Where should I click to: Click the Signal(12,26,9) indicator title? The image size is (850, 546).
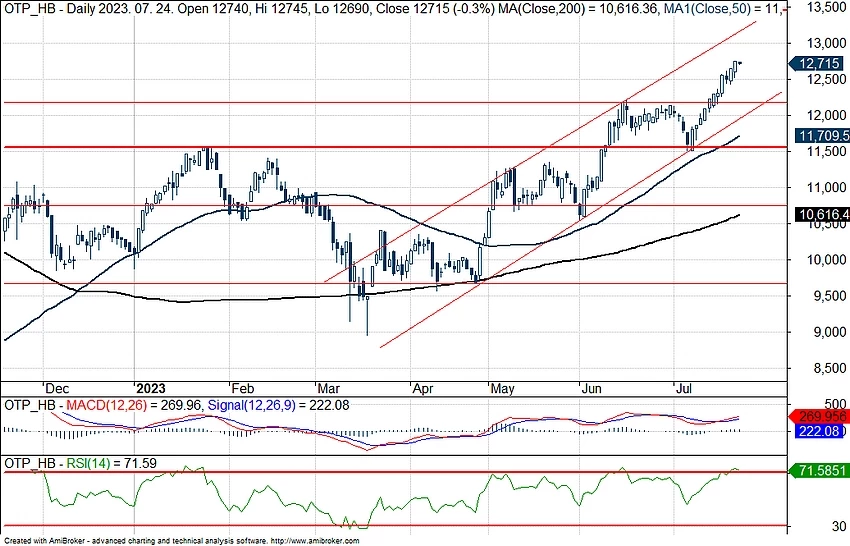tap(252, 405)
